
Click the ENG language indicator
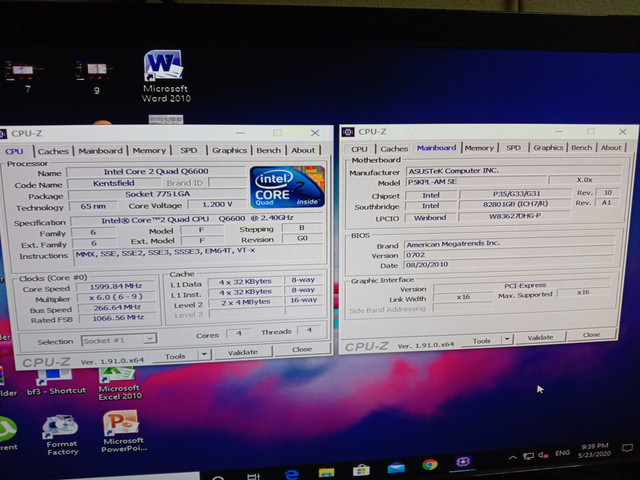tap(562, 453)
